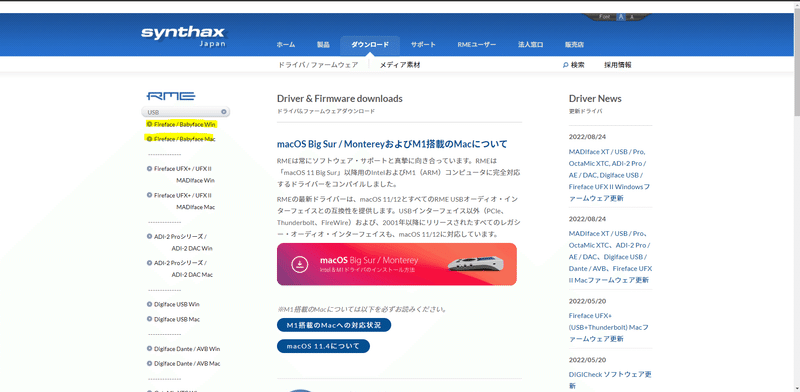Open the 販売店 menu item

click(x=574, y=45)
